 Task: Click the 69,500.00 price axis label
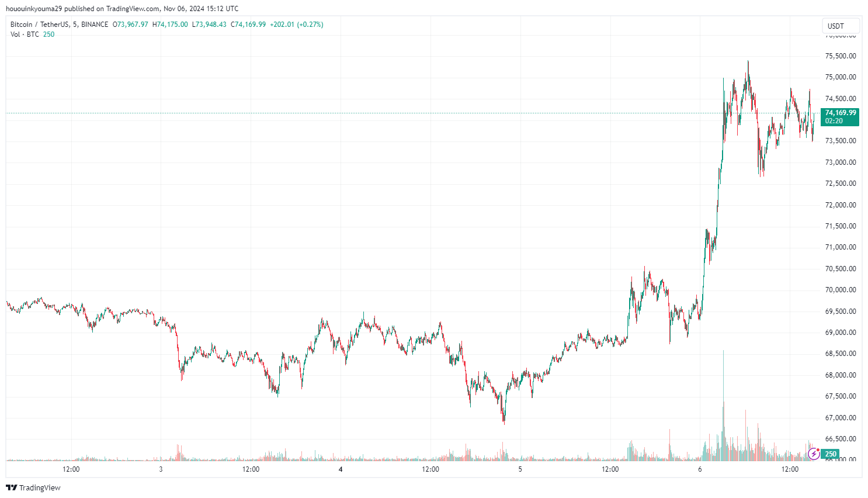click(x=841, y=312)
